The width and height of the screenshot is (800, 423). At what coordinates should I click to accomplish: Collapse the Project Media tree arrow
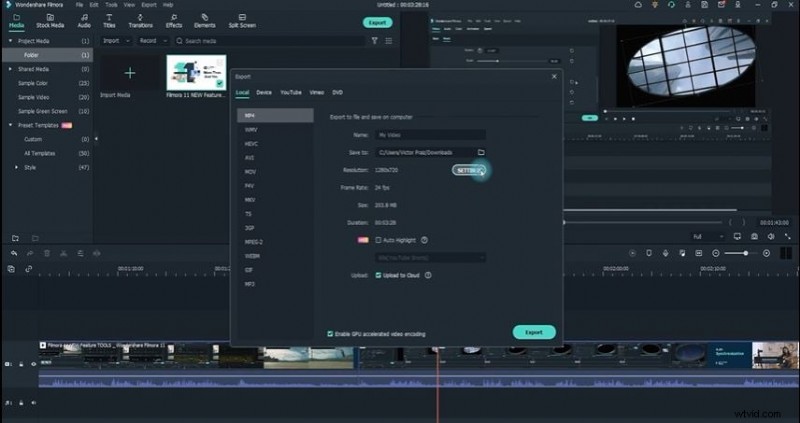(10, 41)
